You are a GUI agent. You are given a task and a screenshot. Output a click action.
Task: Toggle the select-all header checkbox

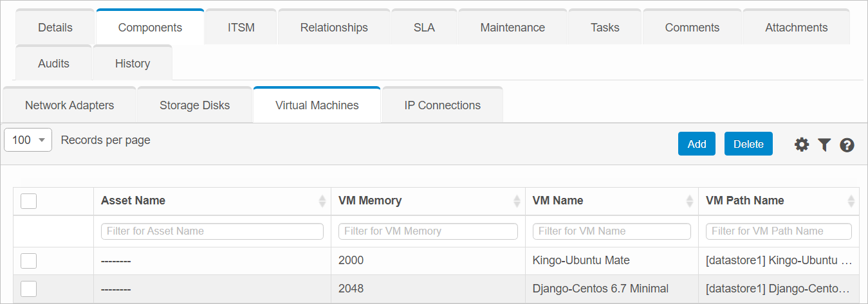tap(28, 201)
